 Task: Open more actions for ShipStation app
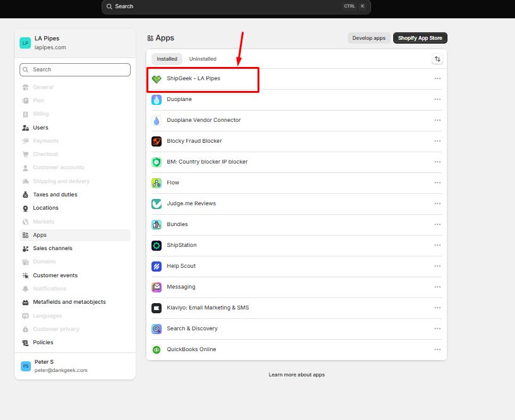(437, 245)
